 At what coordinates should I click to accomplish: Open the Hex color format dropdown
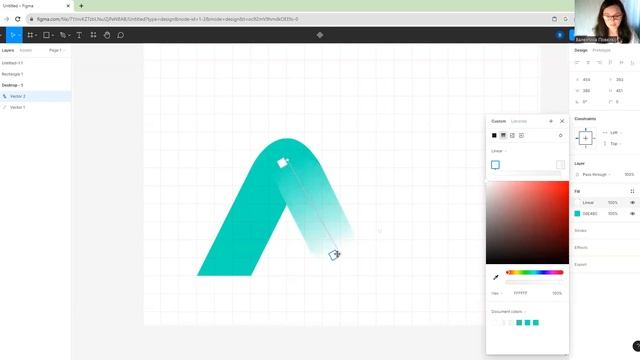pos(497,293)
